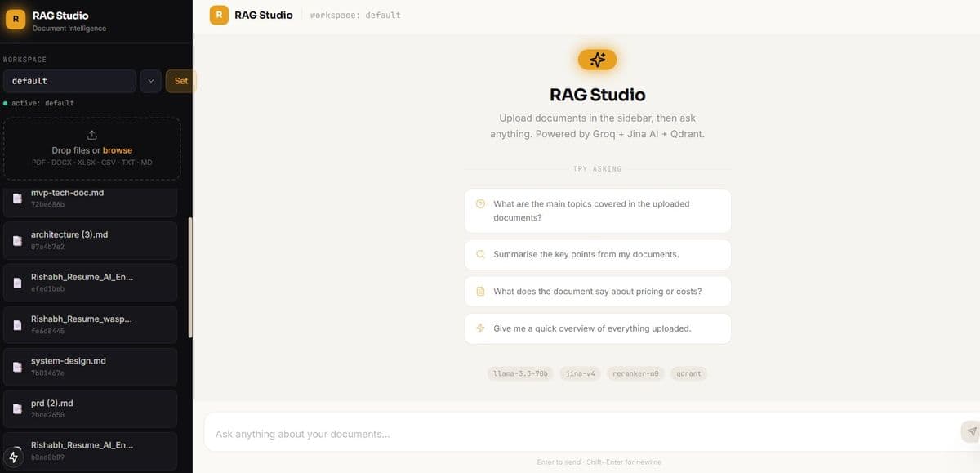Expand the workspace chevron next to default field
Viewport: 980px width, 473px height.
150,80
